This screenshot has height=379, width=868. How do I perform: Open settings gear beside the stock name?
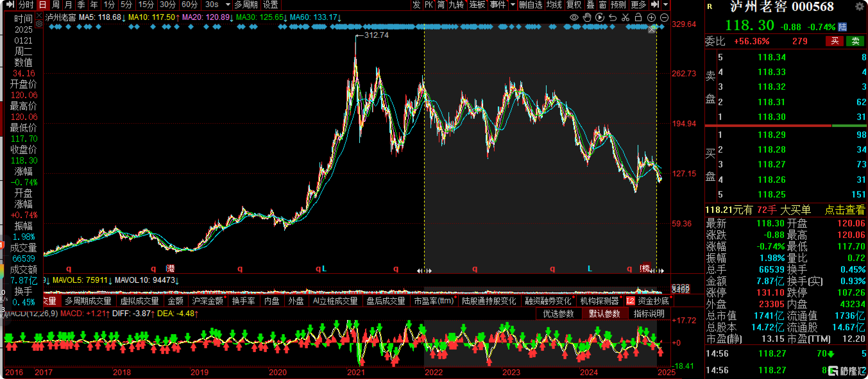tap(860, 6)
